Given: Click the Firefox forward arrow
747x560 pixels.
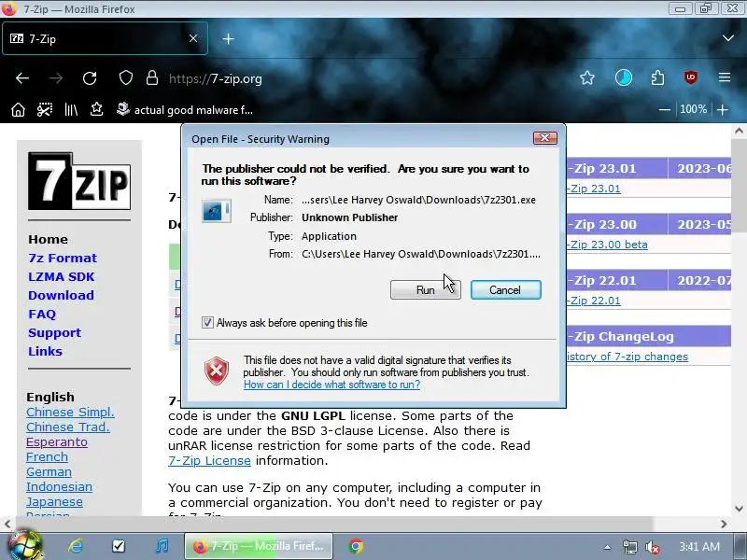Looking at the screenshot, I should [x=56, y=78].
